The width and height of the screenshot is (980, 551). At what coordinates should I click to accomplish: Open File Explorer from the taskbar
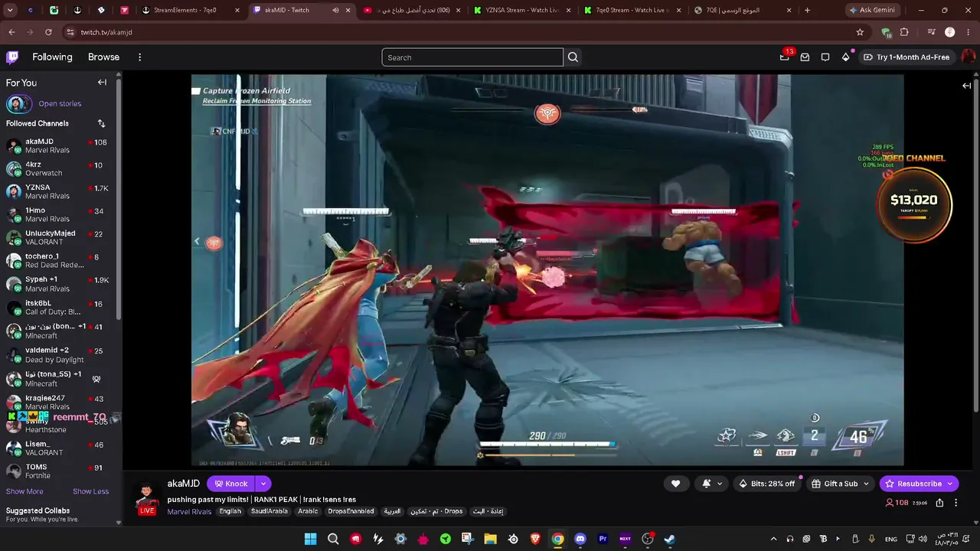tap(490, 539)
